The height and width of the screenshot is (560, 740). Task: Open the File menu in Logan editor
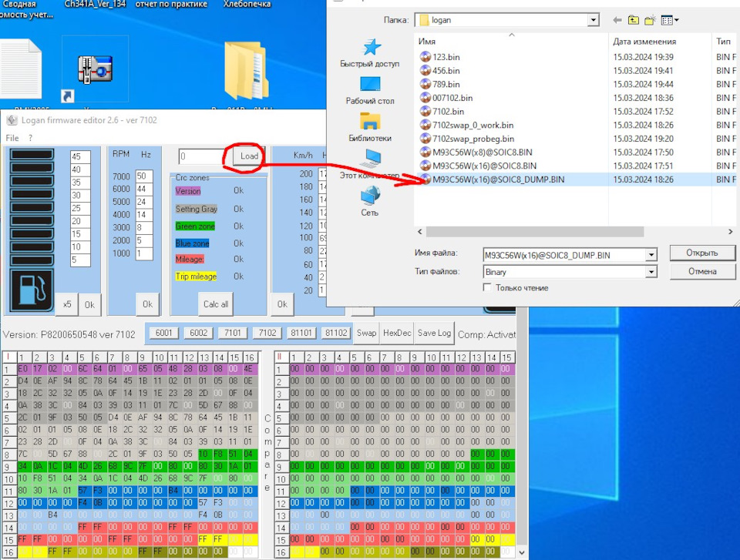(x=12, y=138)
